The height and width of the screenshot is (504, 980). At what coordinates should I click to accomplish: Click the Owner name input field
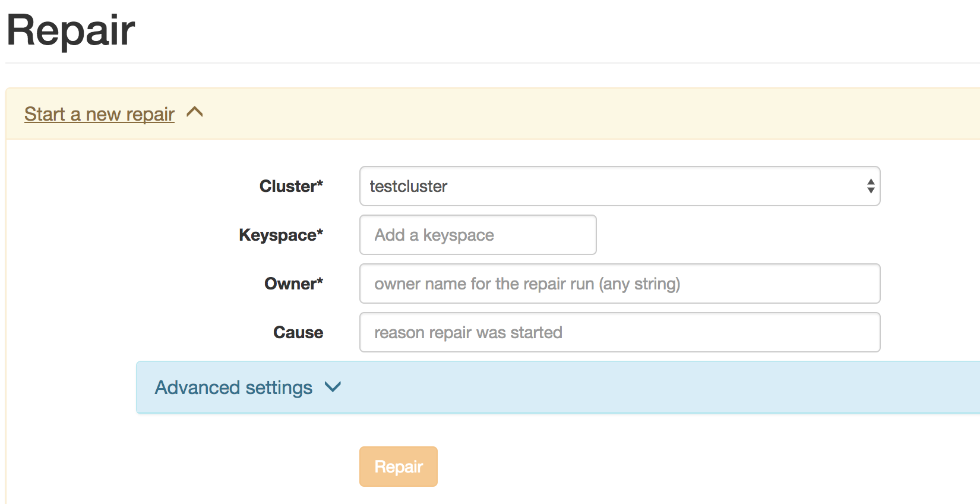619,283
